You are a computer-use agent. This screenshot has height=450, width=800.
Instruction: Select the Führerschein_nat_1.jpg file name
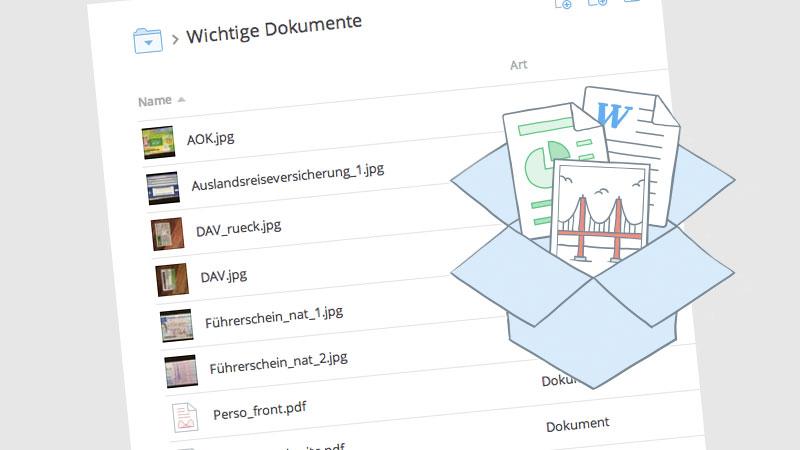[x=274, y=316]
